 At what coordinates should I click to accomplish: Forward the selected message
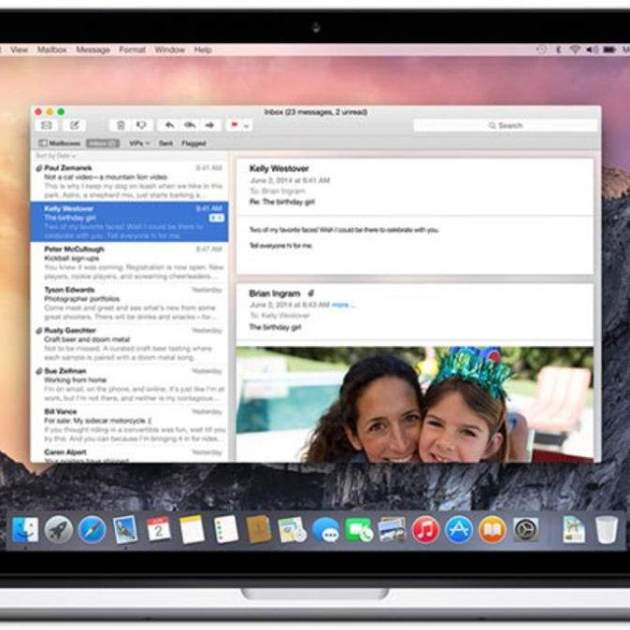[x=209, y=125]
